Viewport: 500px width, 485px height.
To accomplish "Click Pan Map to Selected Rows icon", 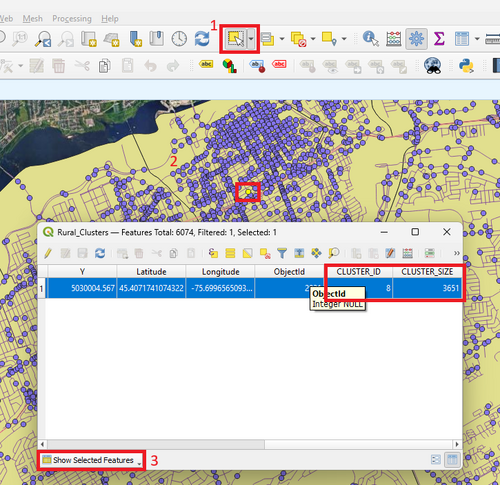I will tap(316, 253).
